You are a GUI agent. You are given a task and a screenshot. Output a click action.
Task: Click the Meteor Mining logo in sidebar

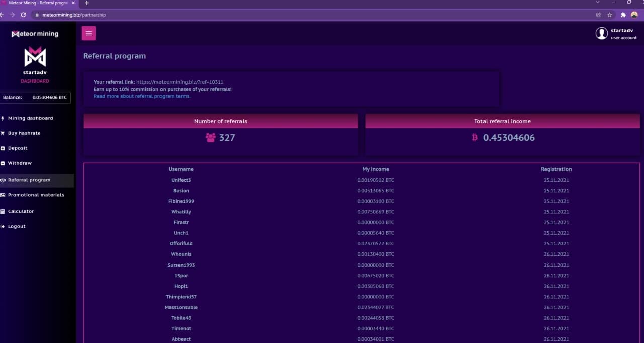pos(35,34)
